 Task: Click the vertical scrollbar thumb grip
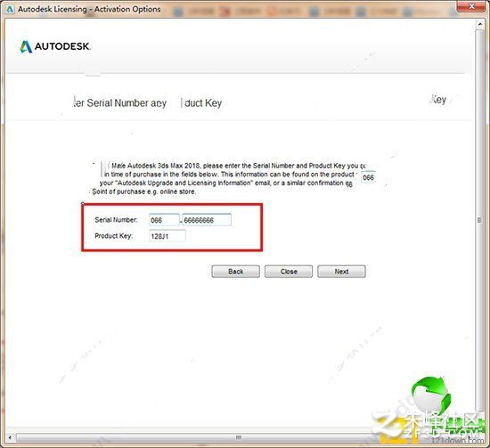pos(479,220)
